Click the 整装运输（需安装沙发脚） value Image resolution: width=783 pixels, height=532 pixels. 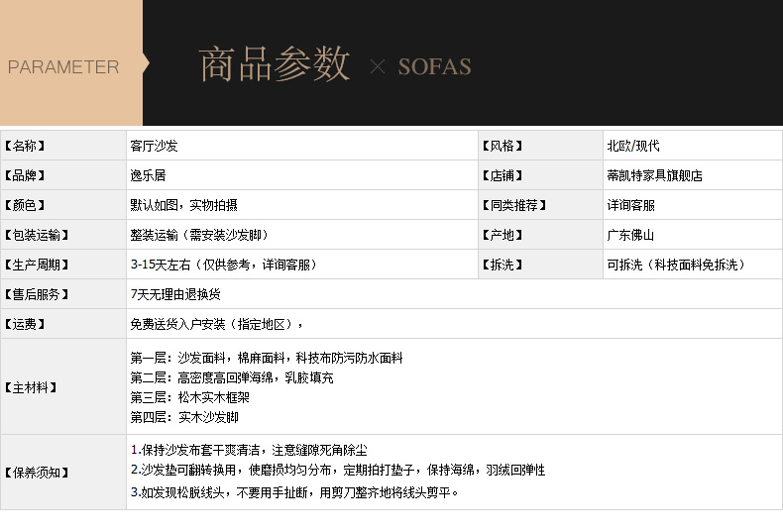point(201,235)
